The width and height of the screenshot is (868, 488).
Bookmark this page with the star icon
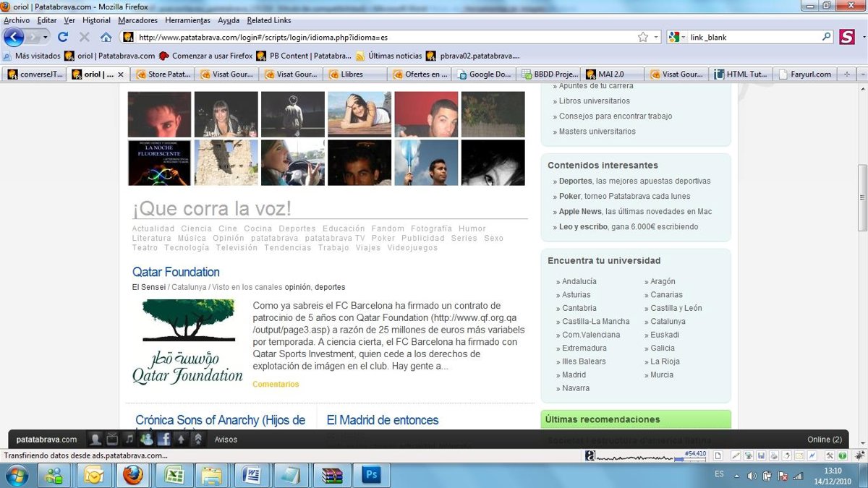coord(643,37)
